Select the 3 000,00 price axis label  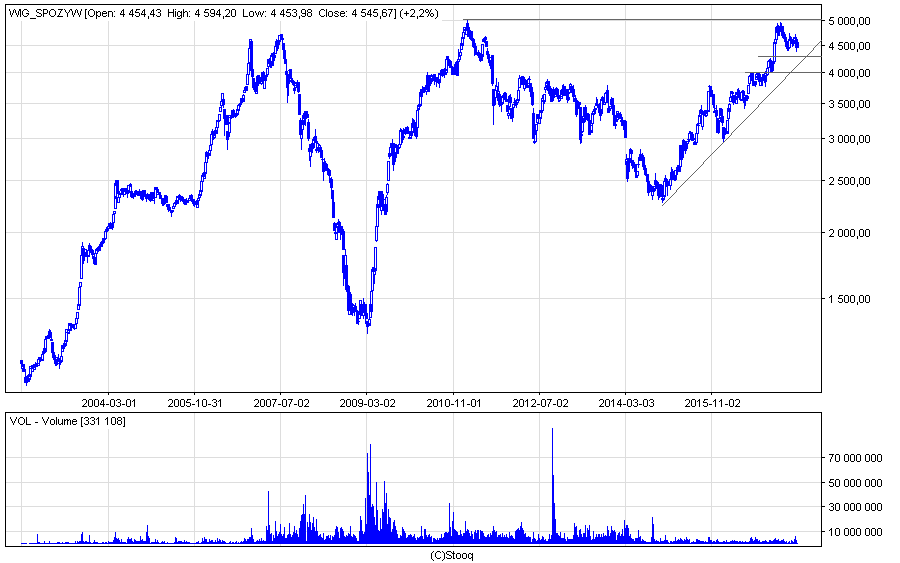(x=849, y=139)
